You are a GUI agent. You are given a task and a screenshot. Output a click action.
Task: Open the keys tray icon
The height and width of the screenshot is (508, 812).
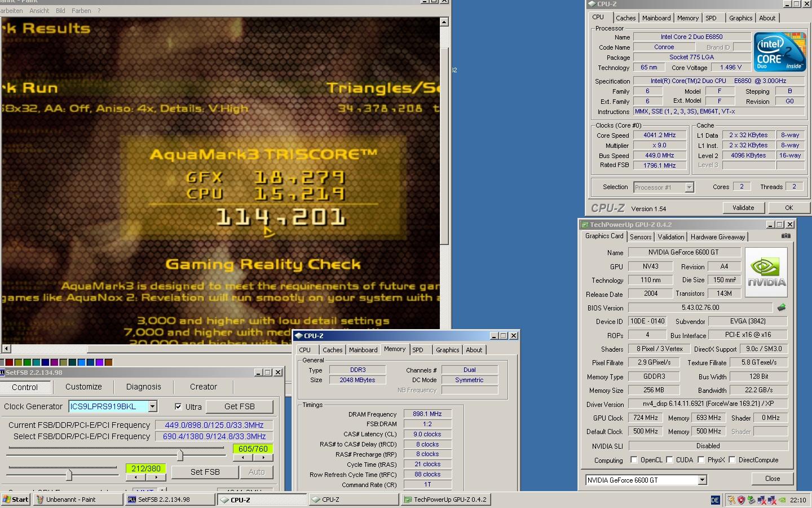click(x=731, y=500)
